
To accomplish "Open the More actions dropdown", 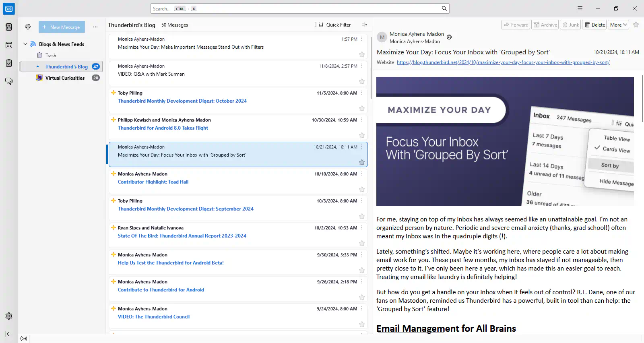I will coord(619,25).
